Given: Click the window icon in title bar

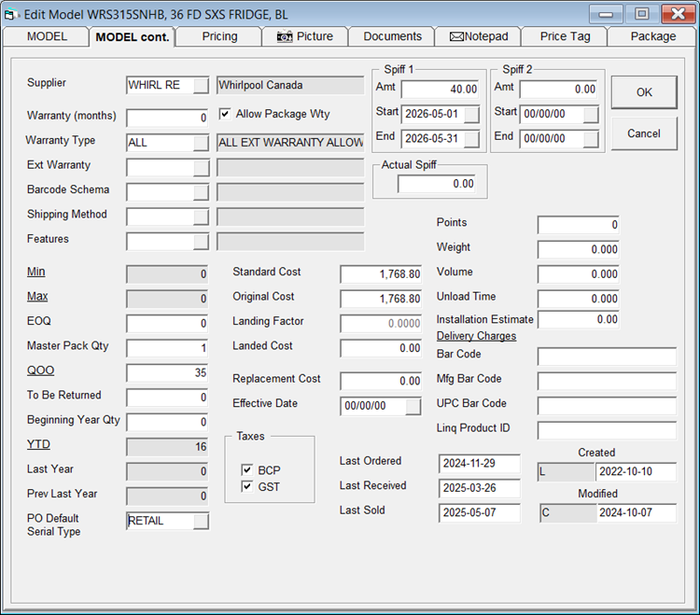Looking at the screenshot, I should click(14, 13).
